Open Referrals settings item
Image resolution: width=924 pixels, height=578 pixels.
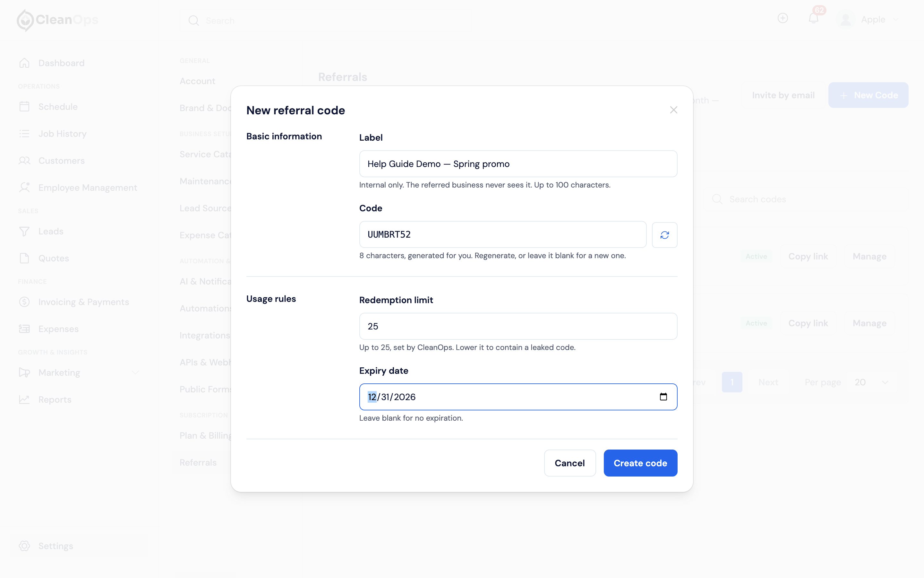tap(198, 462)
